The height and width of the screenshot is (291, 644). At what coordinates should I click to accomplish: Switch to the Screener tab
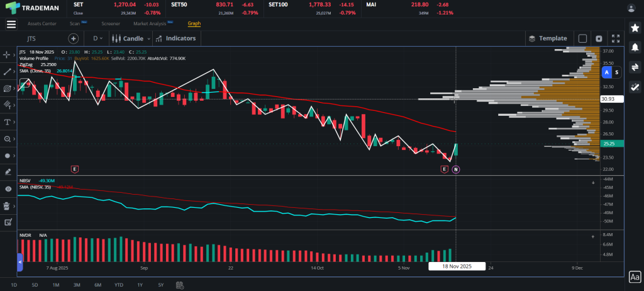111,24
